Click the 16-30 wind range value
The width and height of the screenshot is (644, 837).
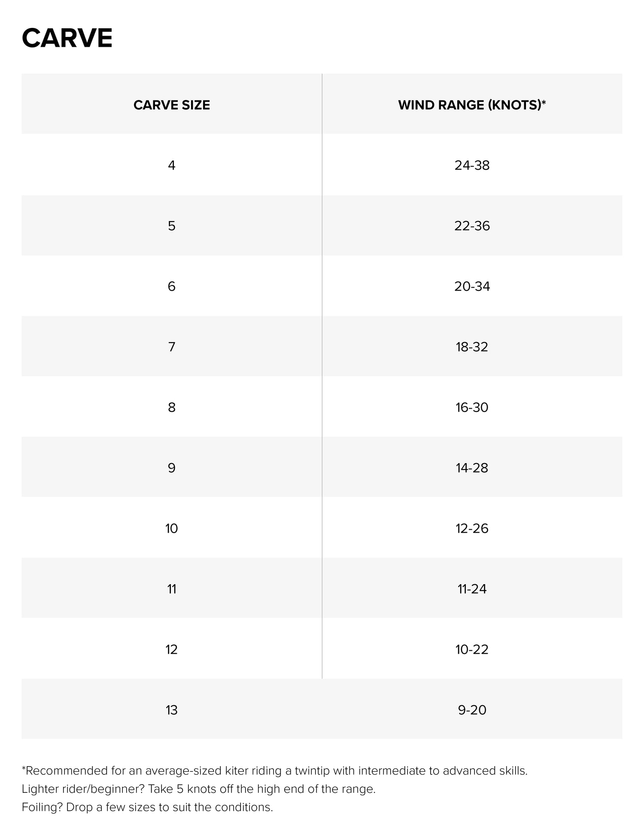(472, 407)
